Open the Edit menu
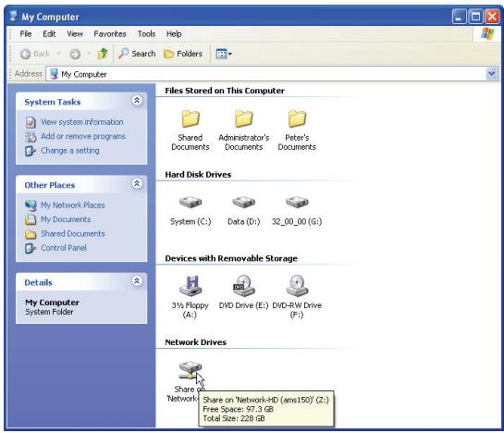Image resolution: width=504 pixels, height=433 pixels. [x=49, y=34]
